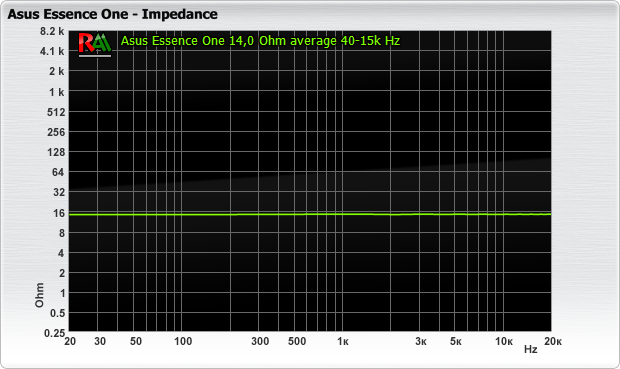Click the "50" frequency axis label
The height and width of the screenshot is (369, 620).
coord(136,341)
